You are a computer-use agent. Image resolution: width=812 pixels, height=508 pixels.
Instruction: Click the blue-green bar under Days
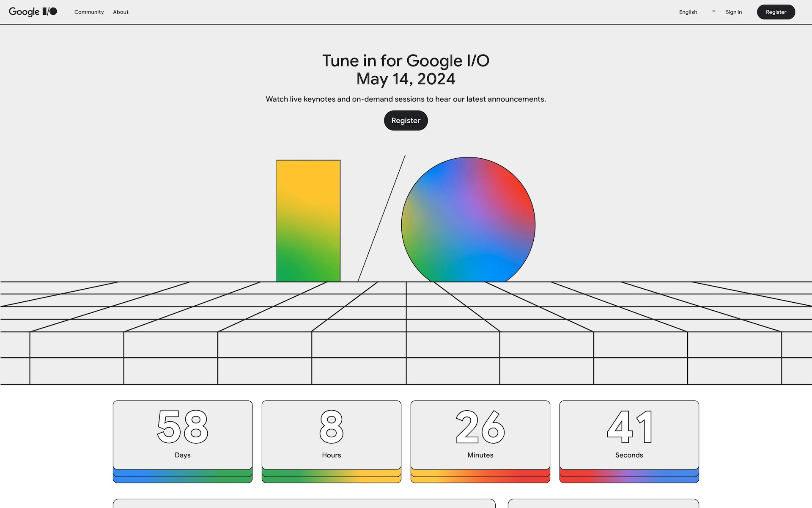click(x=183, y=476)
